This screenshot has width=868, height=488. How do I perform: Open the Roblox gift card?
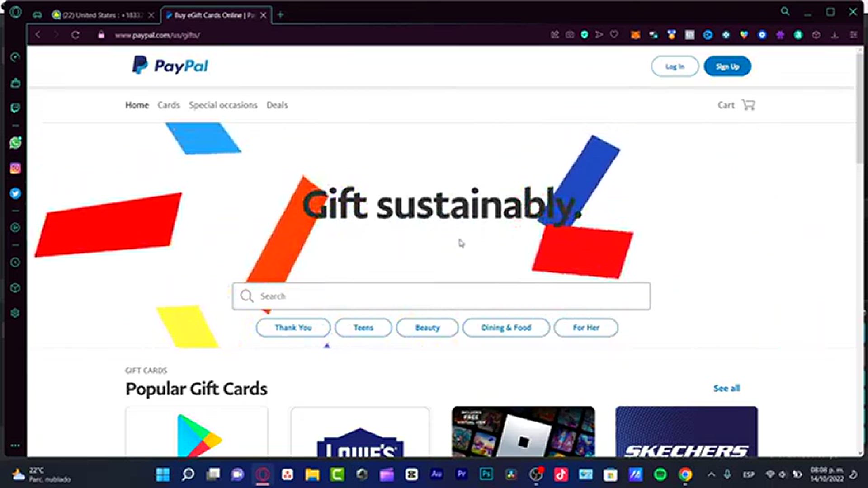[x=524, y=432]
